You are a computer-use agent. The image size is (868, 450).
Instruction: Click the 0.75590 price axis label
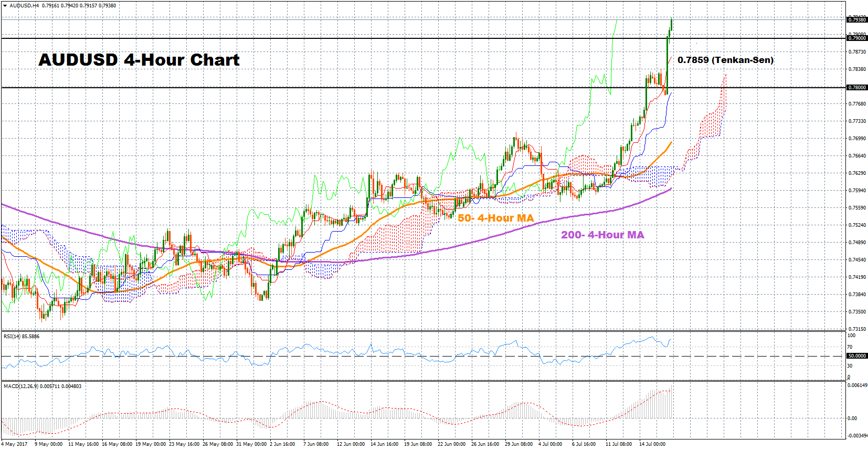pyautogui.click(x=857, y=208)
